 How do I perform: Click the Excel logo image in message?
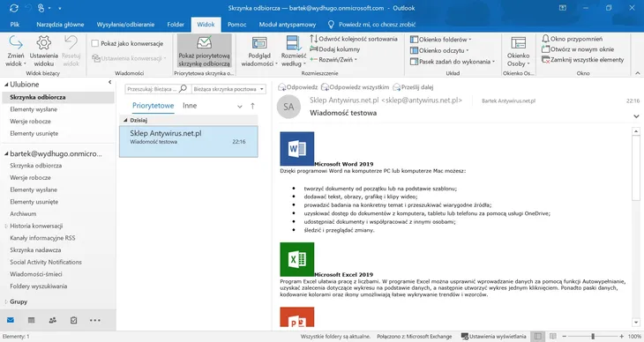pyautogui.click(x=297, y=259)
